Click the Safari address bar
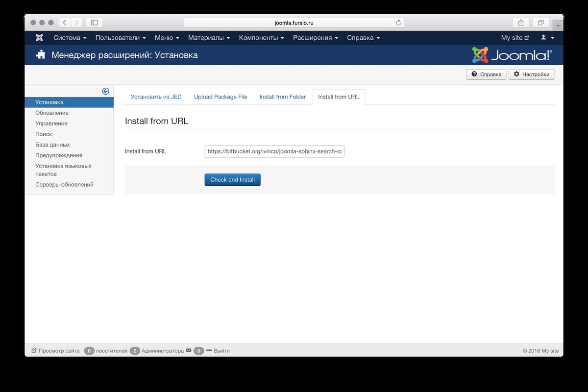 coord(294,23)
